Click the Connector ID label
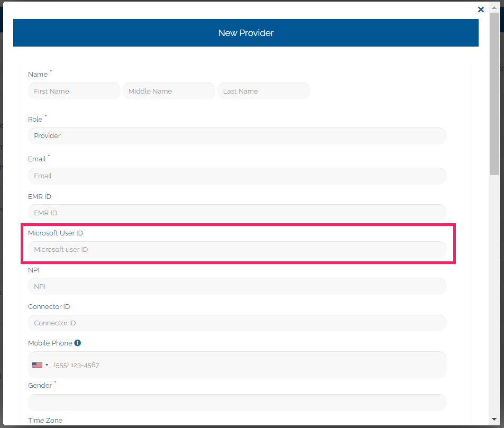504x428 pixels. (49, 306)
